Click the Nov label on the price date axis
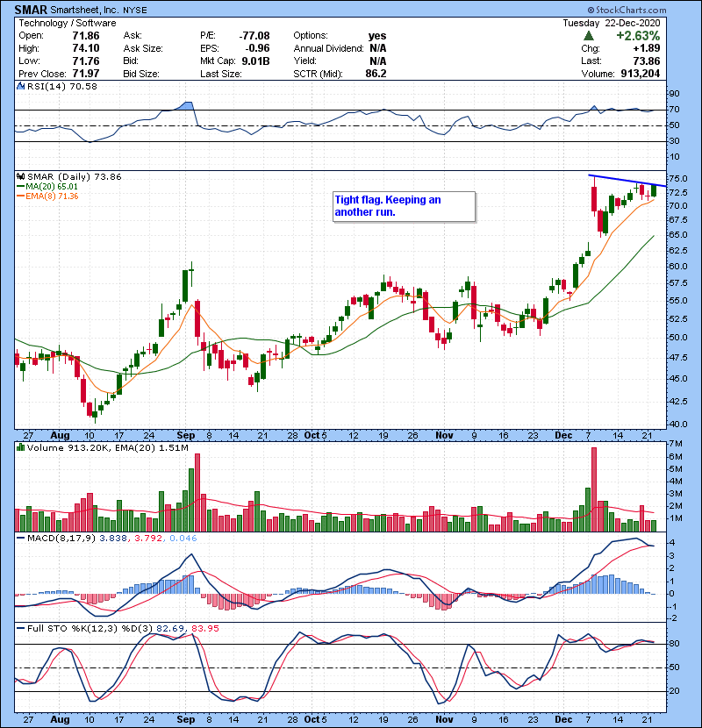The image size is (702, 728). click(x=445, y=436)
